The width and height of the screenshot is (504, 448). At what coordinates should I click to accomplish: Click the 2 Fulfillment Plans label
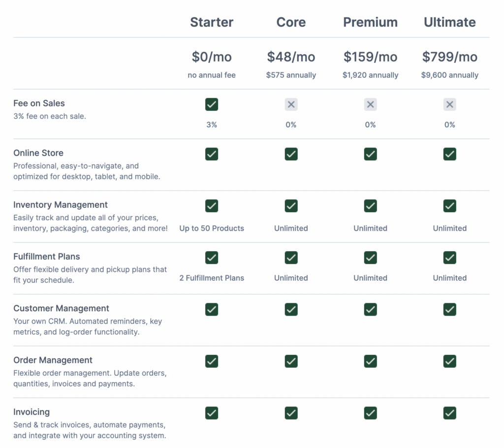coord(212,278)
